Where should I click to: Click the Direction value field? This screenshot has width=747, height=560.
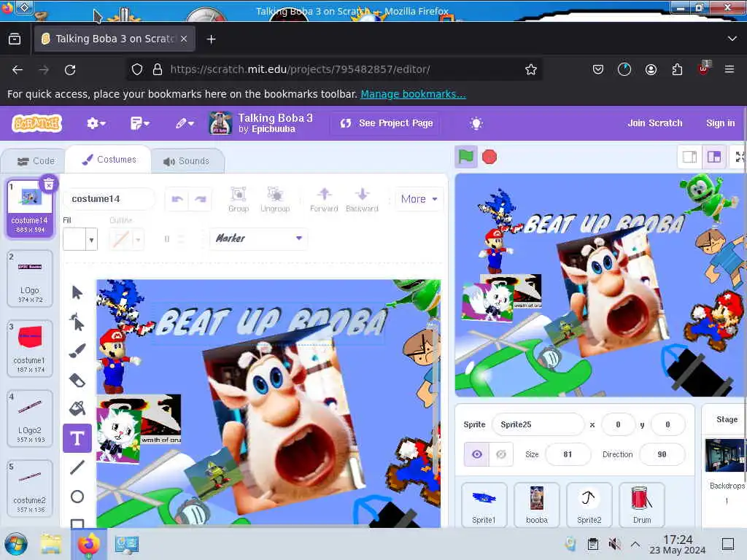(662, 454)
